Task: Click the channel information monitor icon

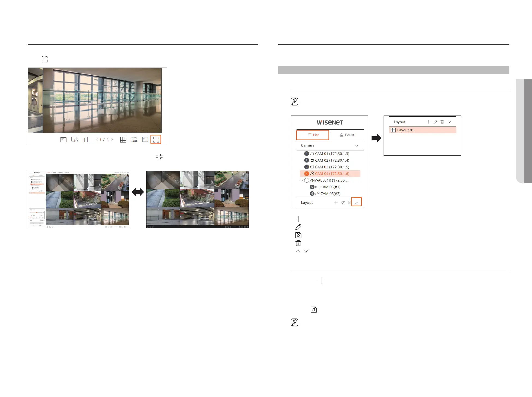Action: pos(74,140)
